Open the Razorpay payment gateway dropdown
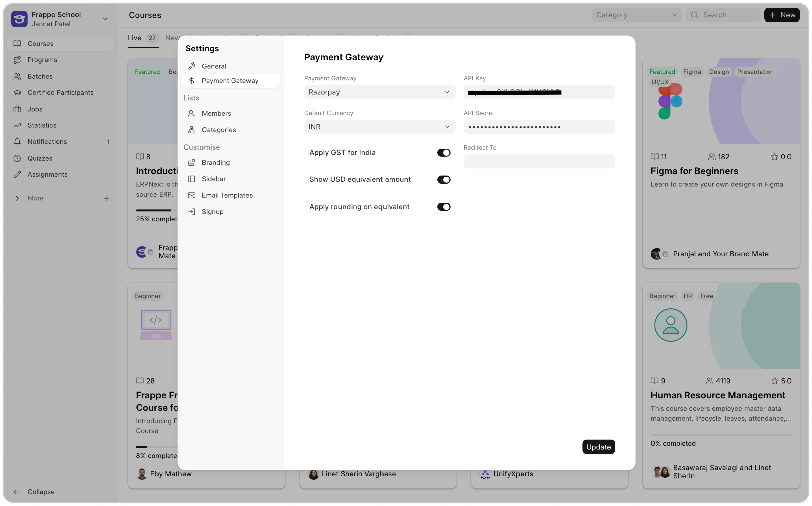812x506 pixels. [379, 92]
